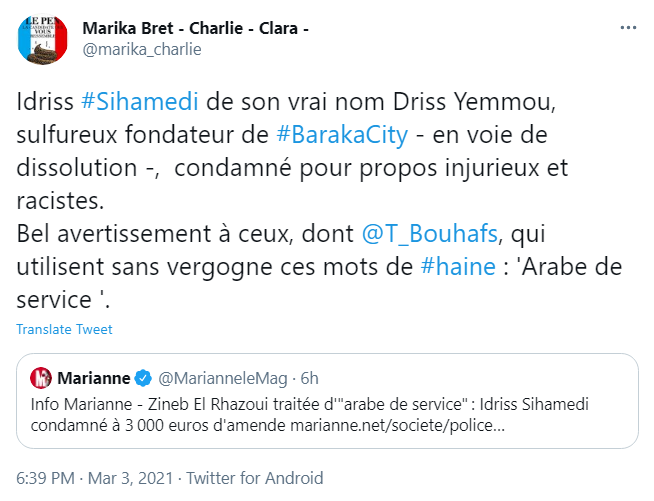Open the Marianne logo avatar in quoted tweet
654x501 pixels.
coord(41,379)
